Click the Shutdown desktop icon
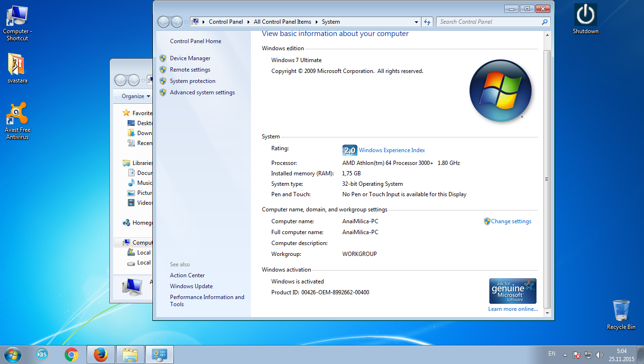The width and height of the screenshot is (644, 364). (x=586, y=19)
